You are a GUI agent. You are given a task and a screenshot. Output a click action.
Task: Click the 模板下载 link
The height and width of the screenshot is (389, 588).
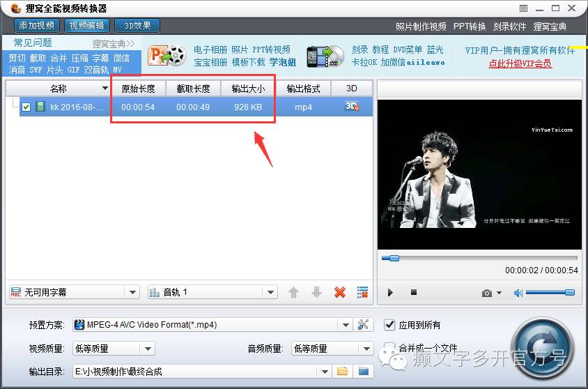click(x=248, y=62)
